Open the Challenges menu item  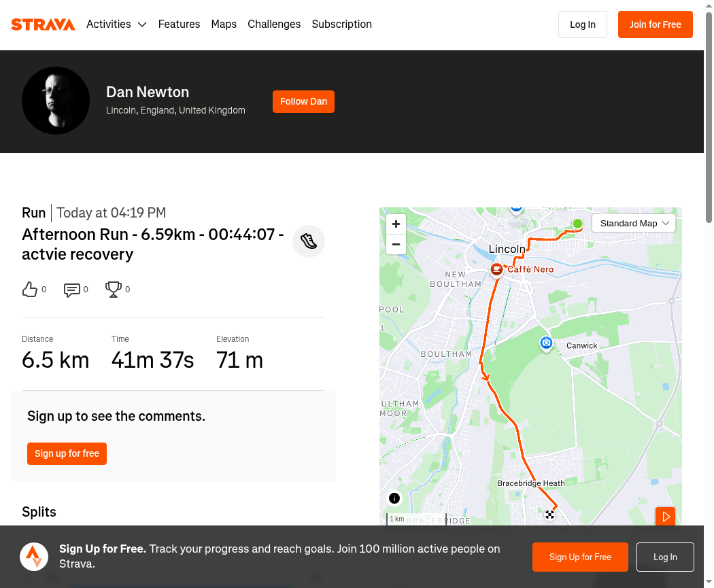(x=274, y=24)
